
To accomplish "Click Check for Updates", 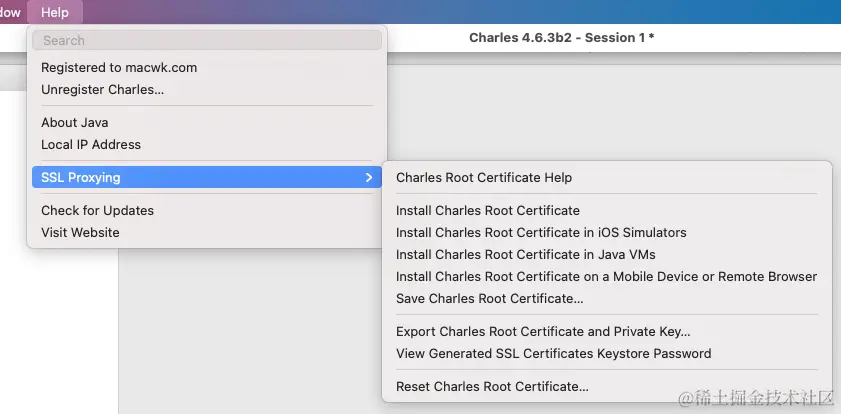I will pyautogui.click(x=97, y=211).
